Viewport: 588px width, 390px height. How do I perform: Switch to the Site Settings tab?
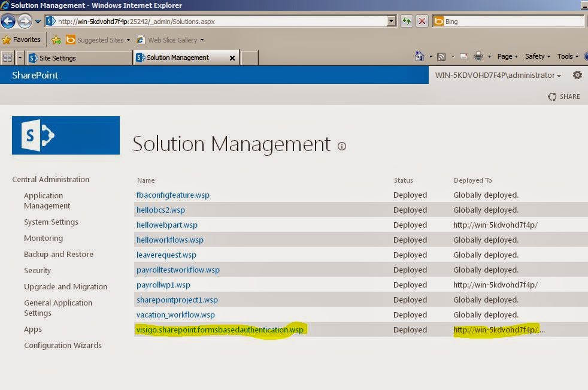pos(78,58)
